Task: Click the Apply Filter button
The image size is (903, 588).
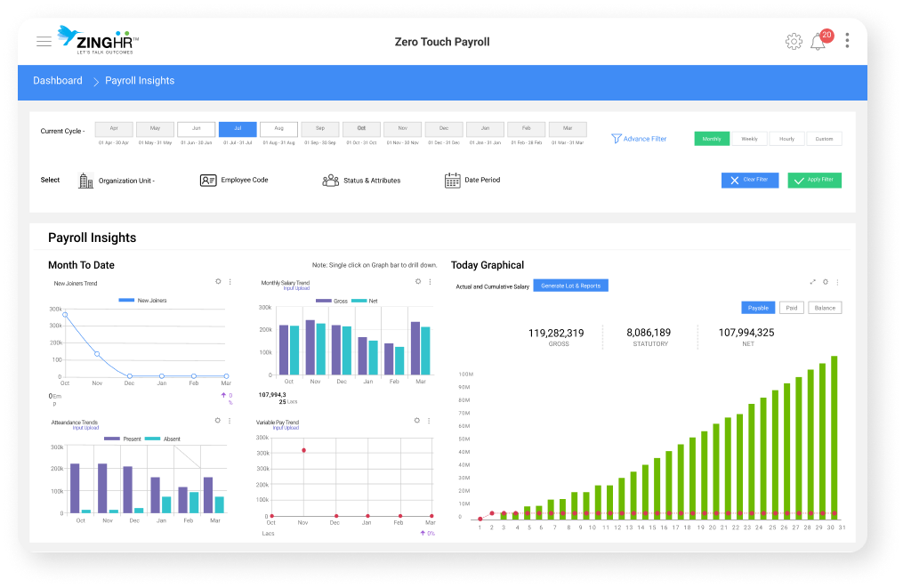Action: pyautogui.click(x=814, y=181)
